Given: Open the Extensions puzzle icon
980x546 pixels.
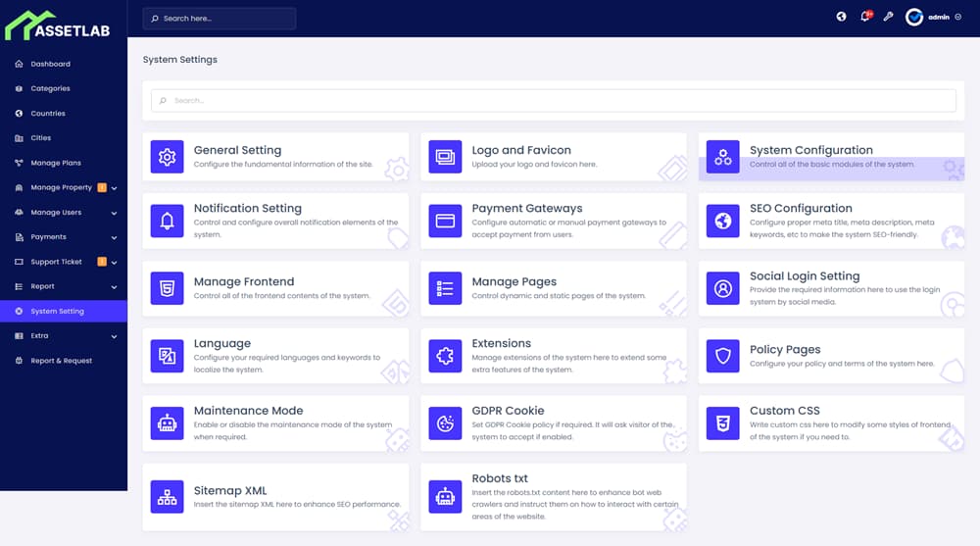Looking at the screenshot, I should tap(445, 356).
